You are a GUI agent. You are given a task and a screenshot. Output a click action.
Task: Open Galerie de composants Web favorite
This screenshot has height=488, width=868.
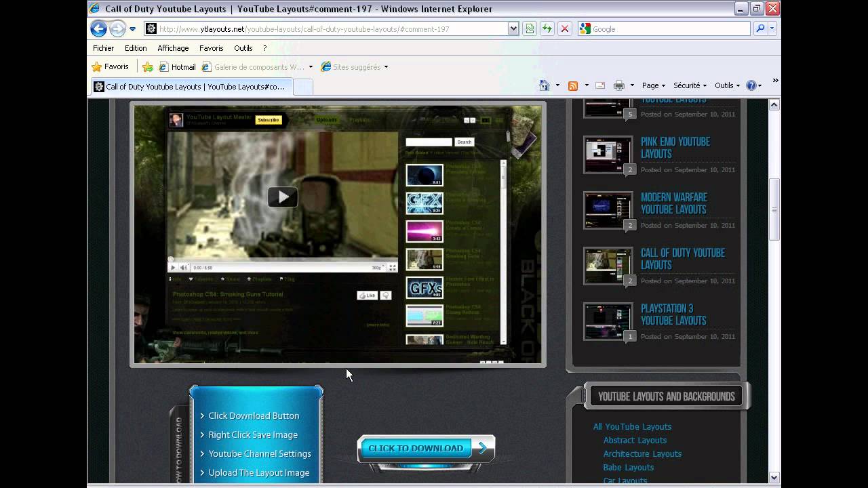point(253,67)
